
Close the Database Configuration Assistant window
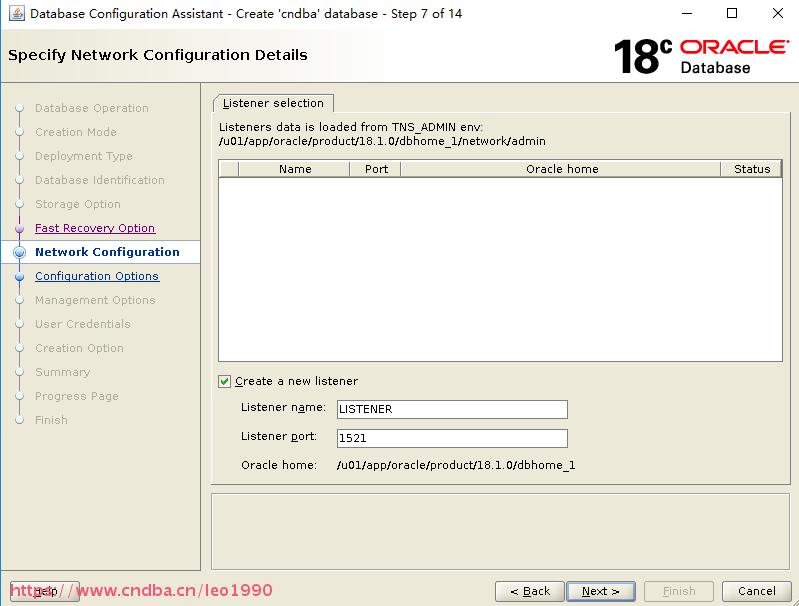[x=778, y=13]
